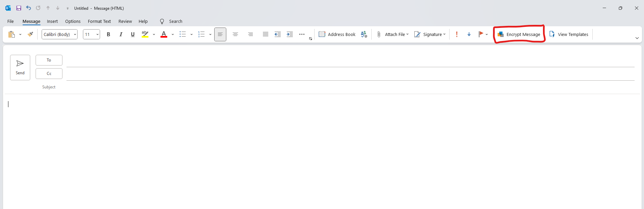The width and height of the screenshot is (644, 209).
Task: Open the Help tab
Action: pyautogui.click(x=143, y=21)
